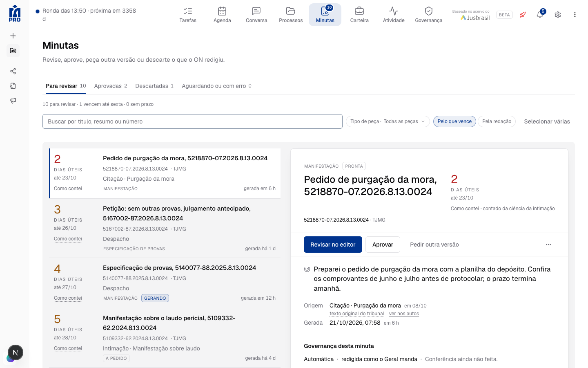Go to Conversa chat

click(x=256, y=15)
